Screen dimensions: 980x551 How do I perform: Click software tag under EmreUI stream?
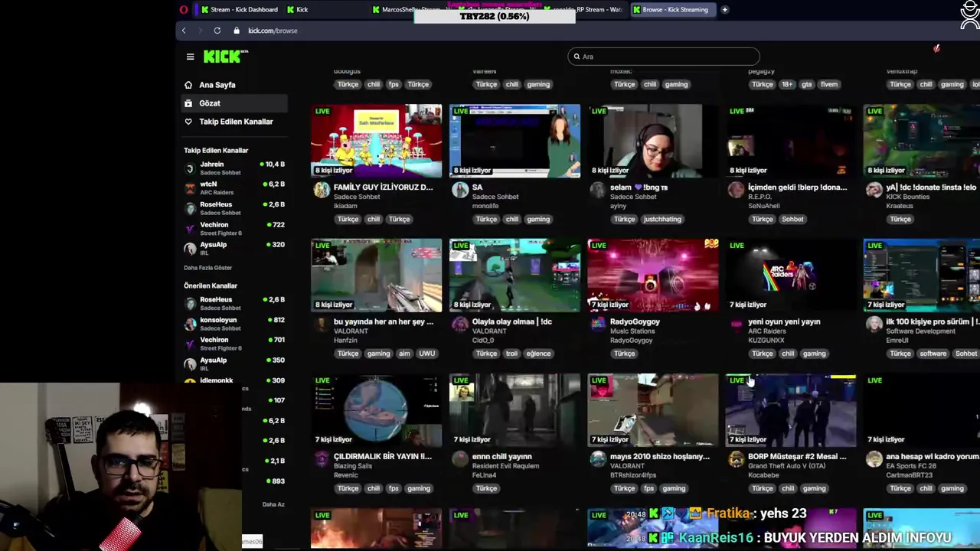click(x=933, y=354)
